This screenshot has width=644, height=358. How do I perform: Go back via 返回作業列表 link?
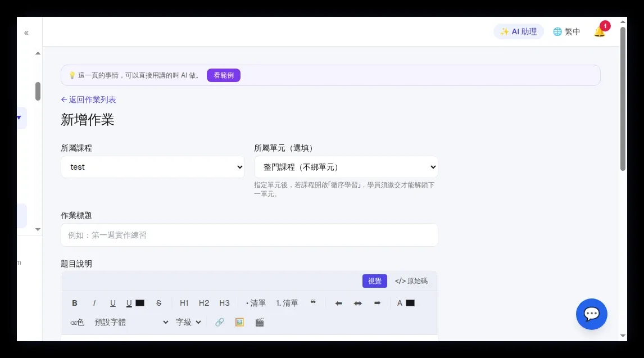point(88,99)
